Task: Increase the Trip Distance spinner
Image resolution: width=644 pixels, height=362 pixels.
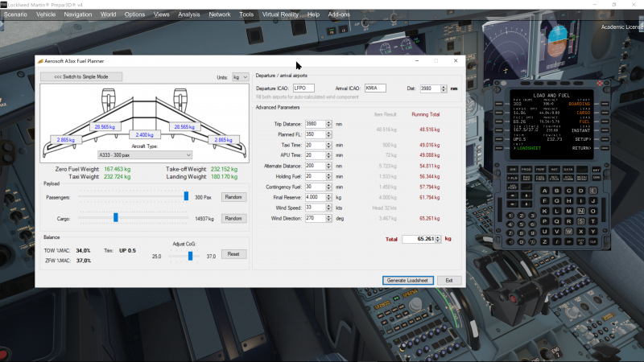Action: (328, 122)
